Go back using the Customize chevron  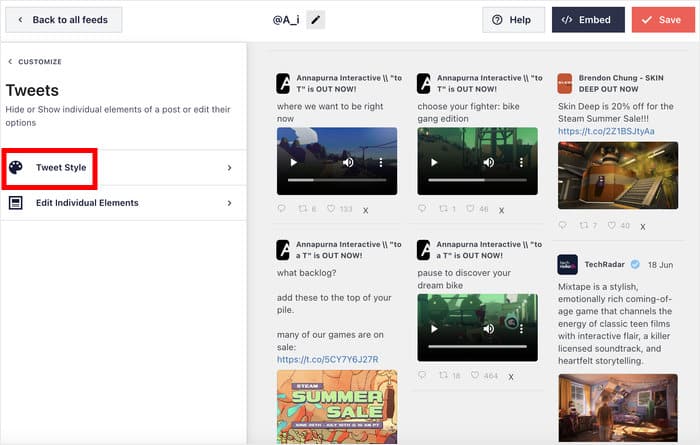(x=10, y=62)
